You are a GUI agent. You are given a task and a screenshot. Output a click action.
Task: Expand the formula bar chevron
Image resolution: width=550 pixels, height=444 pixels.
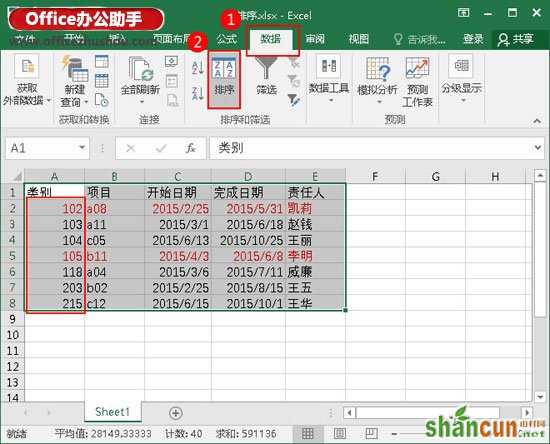[x=538, y=148]
